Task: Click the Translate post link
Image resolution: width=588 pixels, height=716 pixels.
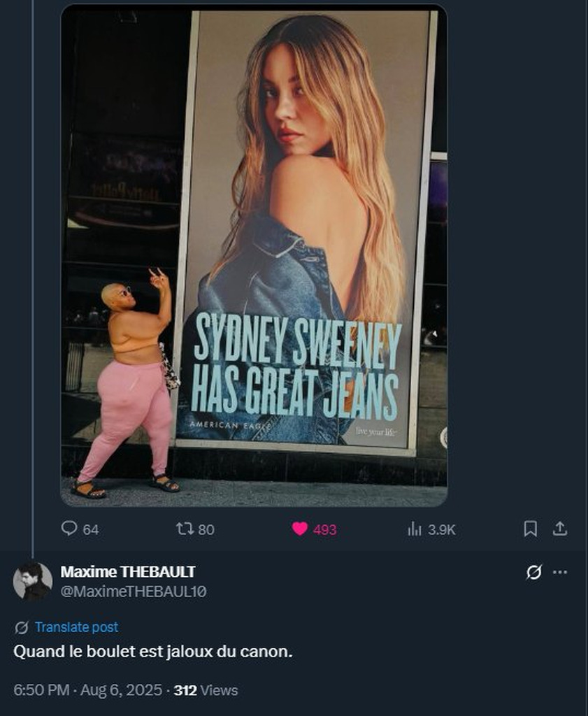Action: [x=76, y=627]
